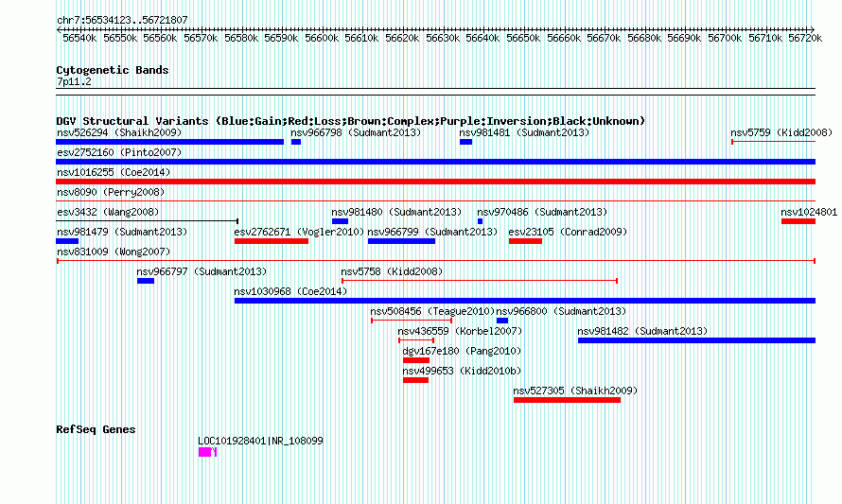This screenshot has height=504, width=842.
Task: Click the nsv970486 (Sudmant2013) small blue marker
Action: (480, 221)
